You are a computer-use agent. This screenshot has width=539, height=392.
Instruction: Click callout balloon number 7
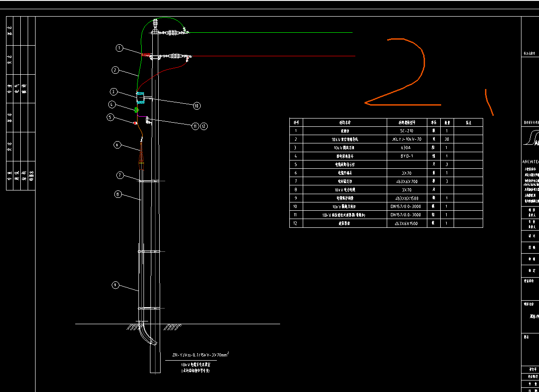120,175
